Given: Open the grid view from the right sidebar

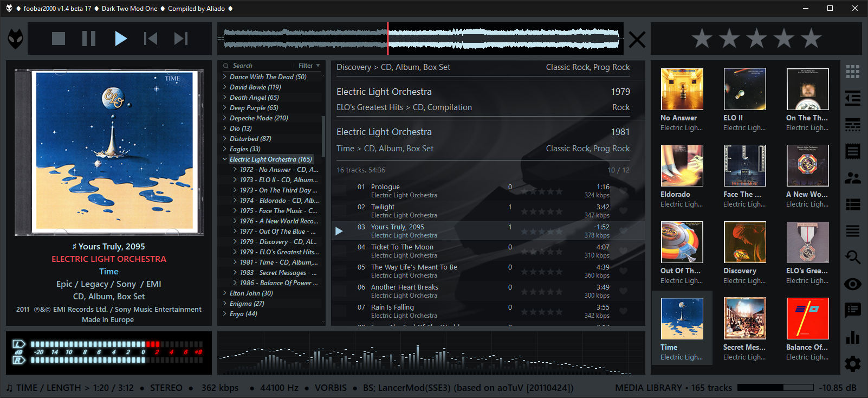Looking at the screenshot, I should 853,72.
